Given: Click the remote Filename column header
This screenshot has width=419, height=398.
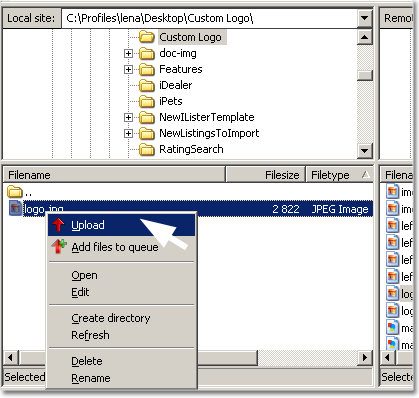Looking at the screenshot, I should [398, 175].
